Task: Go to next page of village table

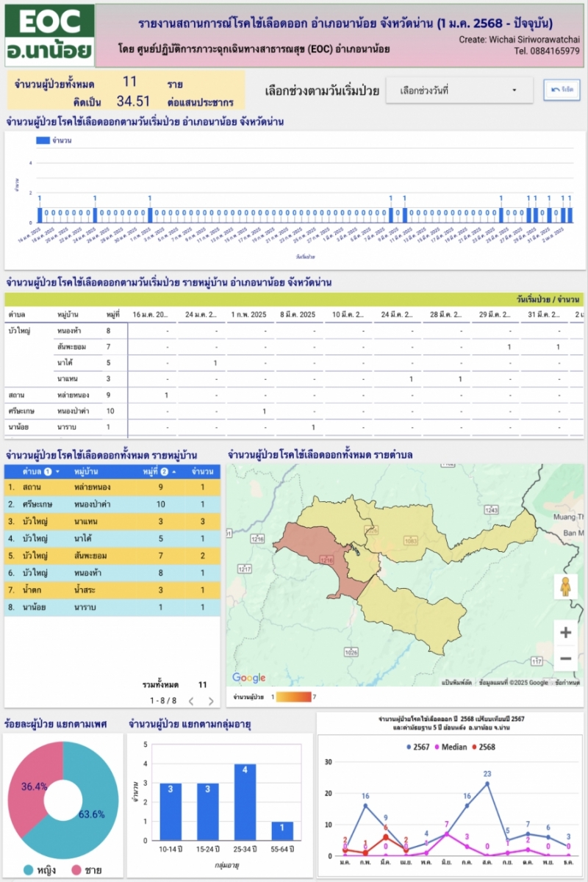Action: (x=211, y=701)
